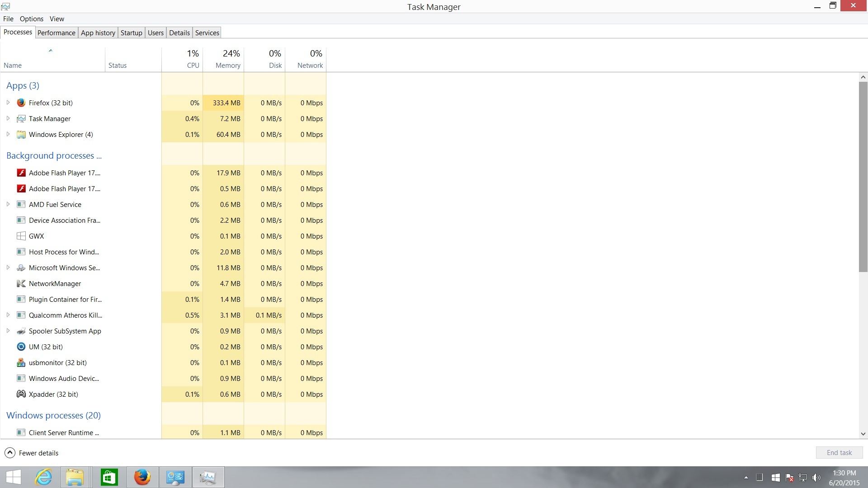This screenshot has width=868, height=488.
Task: Collapse view with Fewer details
Action: point(32,453)
